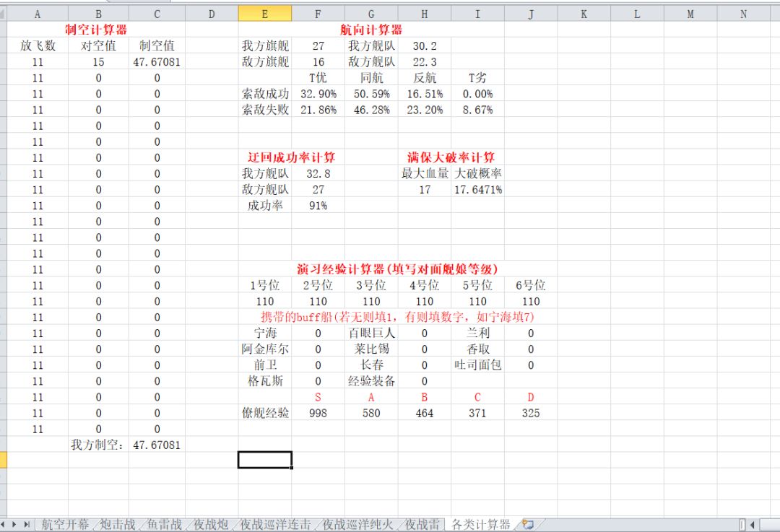This screenshot has width=780, height=532.
Task: Click the active 各类计算器 sheet tab
Action: click(481, 524)
